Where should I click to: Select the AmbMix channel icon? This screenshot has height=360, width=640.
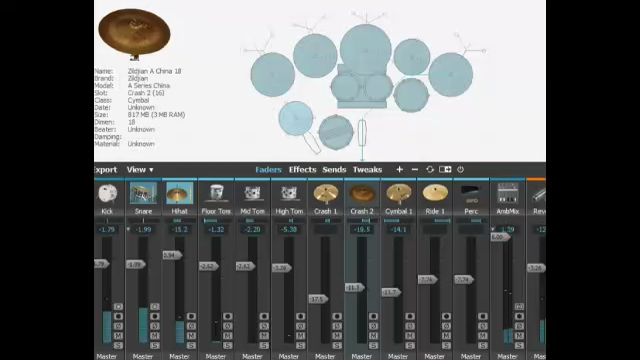[x=507, y=193]
